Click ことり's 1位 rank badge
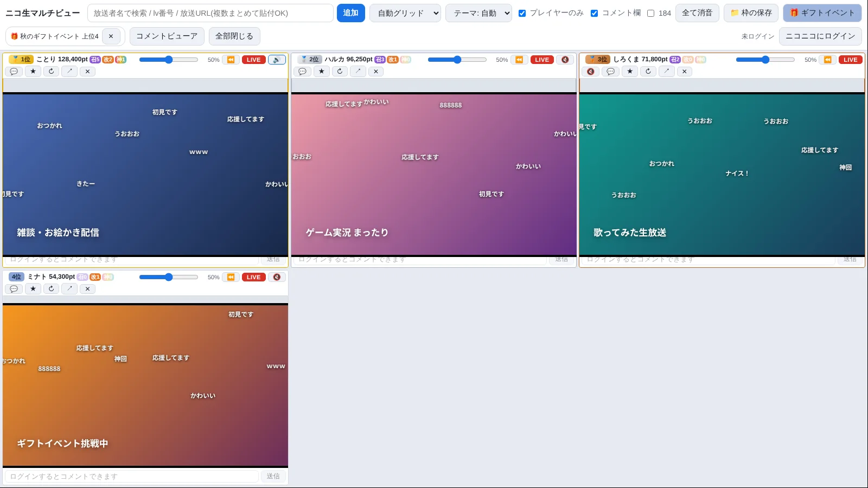The image size is (868, 488). (x=21, y=60)
